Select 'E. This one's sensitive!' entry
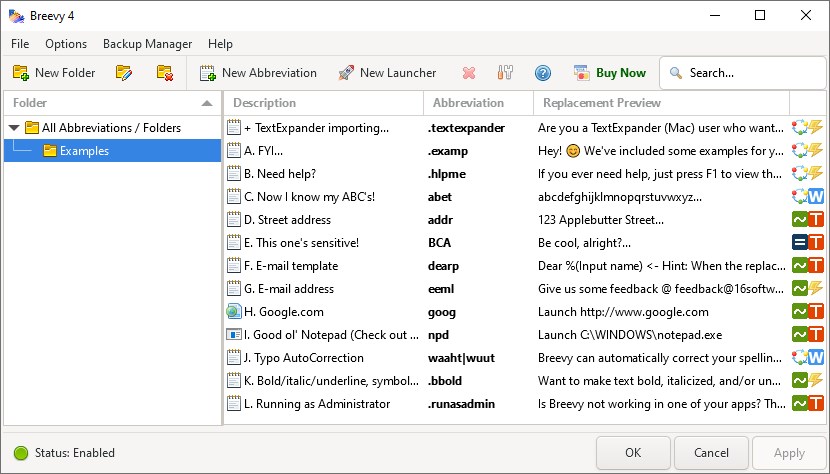Image resolution: width=830 pixels, height=474 pixels. click(x=301, y=243)
